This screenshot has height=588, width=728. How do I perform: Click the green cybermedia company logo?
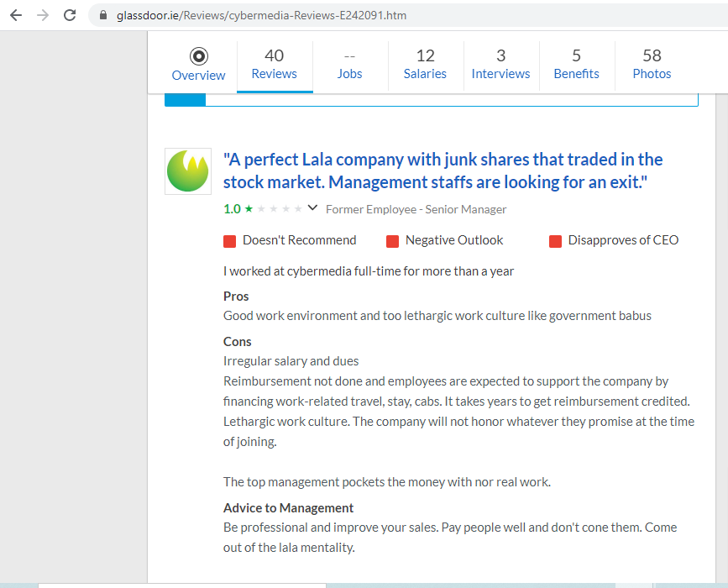[x=188, y=171]
